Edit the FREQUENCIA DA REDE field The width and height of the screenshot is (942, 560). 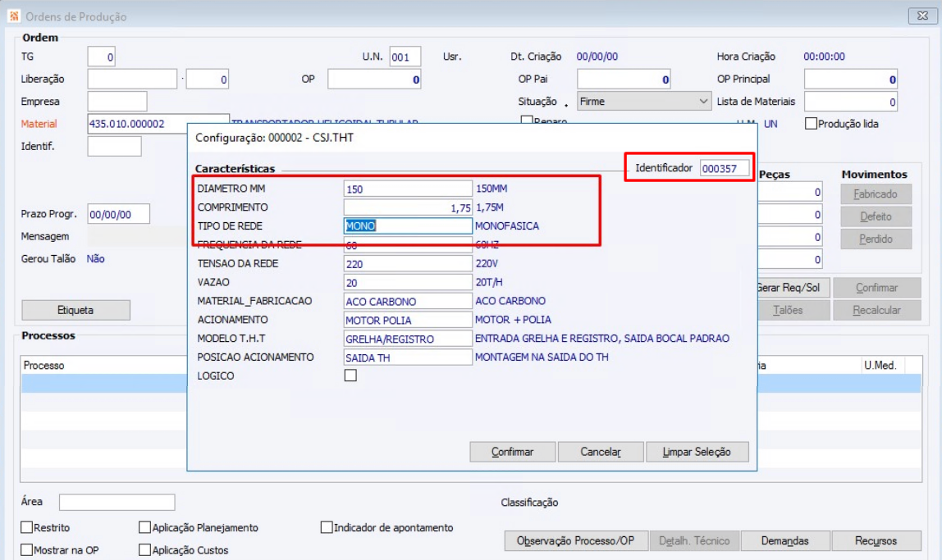point(408,244)
